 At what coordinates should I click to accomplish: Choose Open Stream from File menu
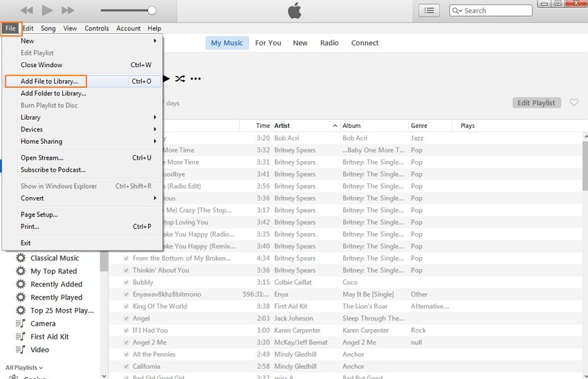pos(83,158)
